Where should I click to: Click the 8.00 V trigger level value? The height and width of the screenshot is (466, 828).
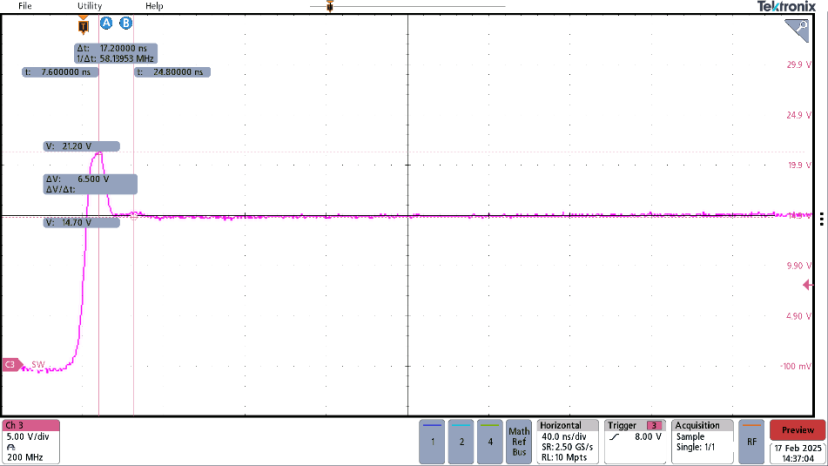[648, 437]
